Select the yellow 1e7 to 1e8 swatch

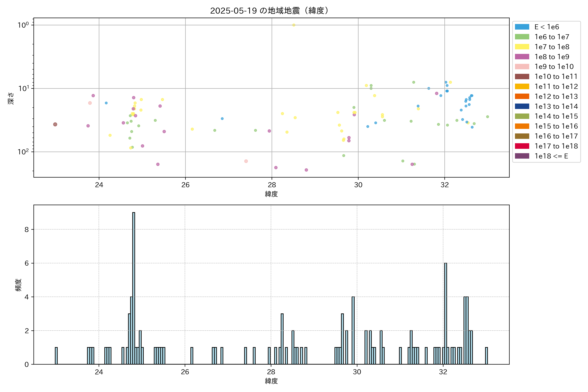coord(522,47)
